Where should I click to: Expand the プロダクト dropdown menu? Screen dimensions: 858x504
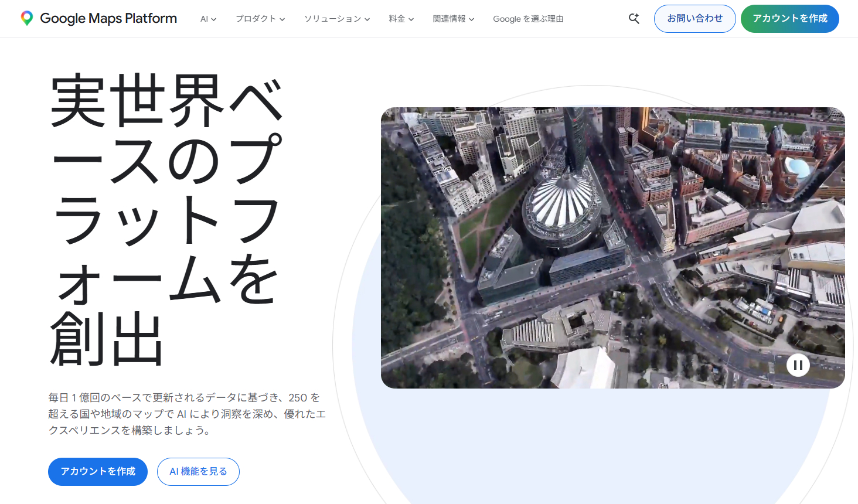(x=256, y=19)
